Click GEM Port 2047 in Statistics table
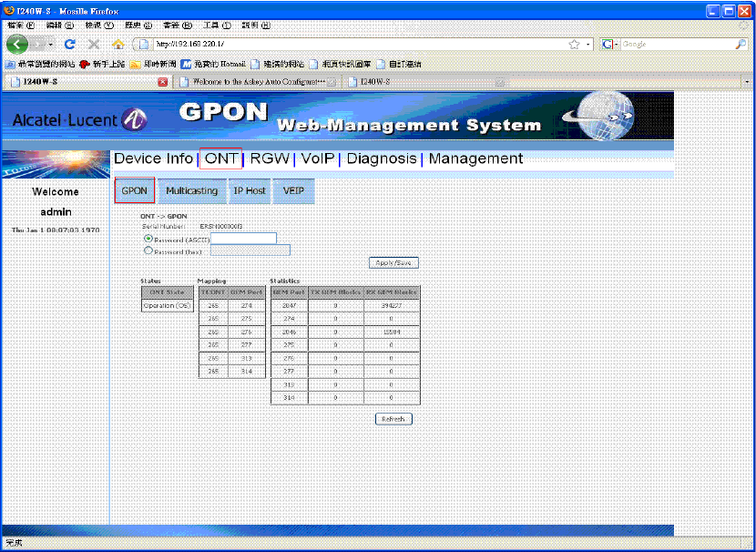Image resolution: width=756 pixels, height=552 pixels. click(289, 306)
